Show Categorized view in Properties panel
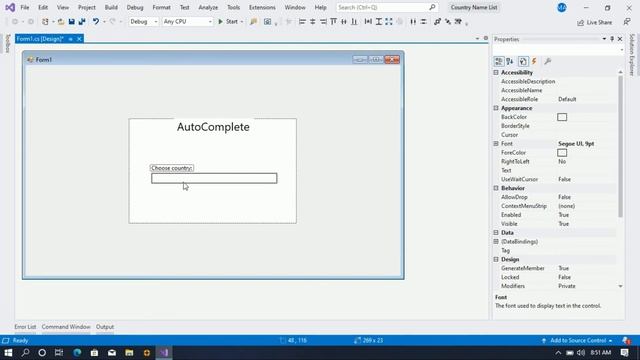The height and width of the screenshot is (360, 640). pyautogui.click(x=499, y=61)
